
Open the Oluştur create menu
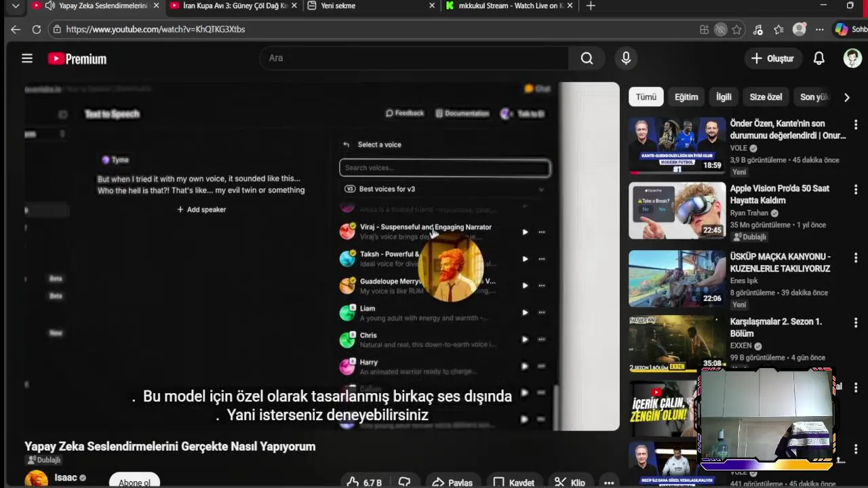(x=772, y=58)
